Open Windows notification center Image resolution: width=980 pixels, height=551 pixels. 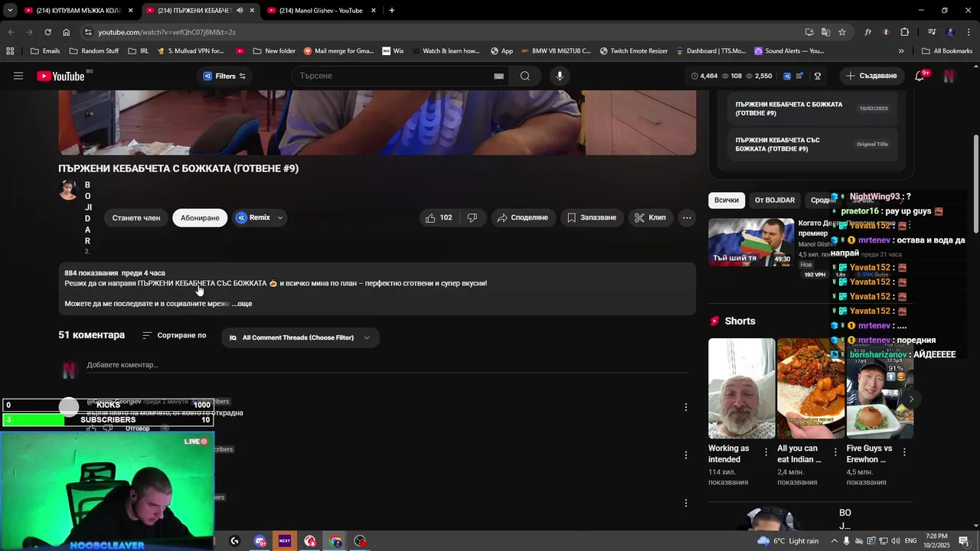(x=964, y=541)
